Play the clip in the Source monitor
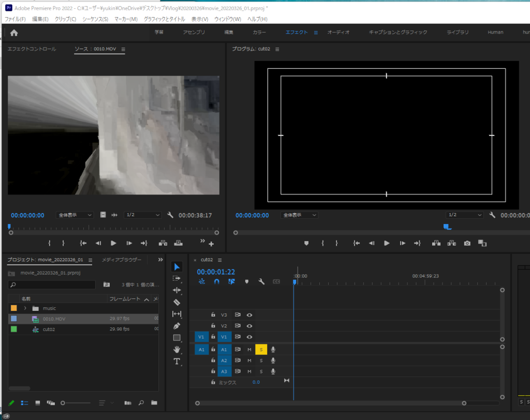 [113, 243]
